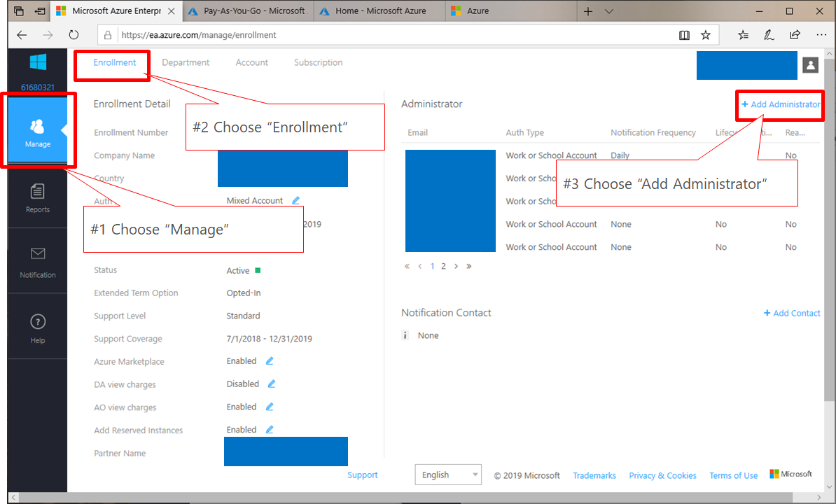
Task: Select administrators page 1
Action: 433,267
